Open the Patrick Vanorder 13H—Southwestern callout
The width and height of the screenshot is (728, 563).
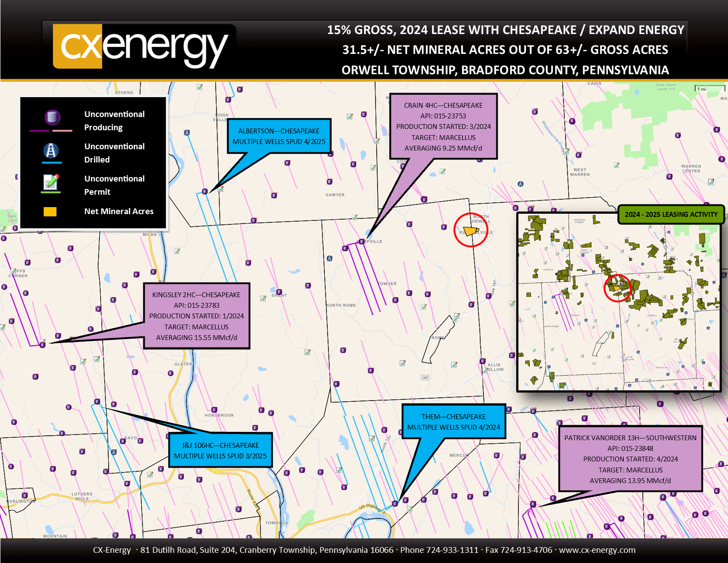pos(630,459)
